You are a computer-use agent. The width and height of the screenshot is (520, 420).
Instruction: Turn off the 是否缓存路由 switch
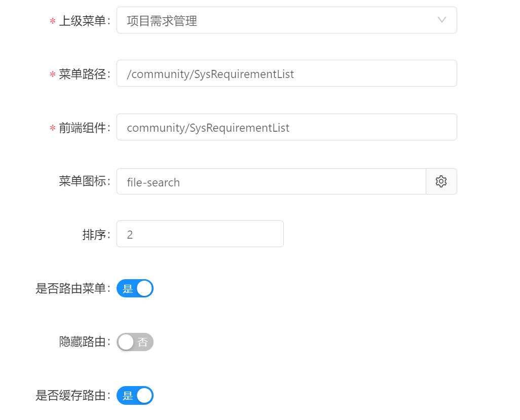[135, 395]
